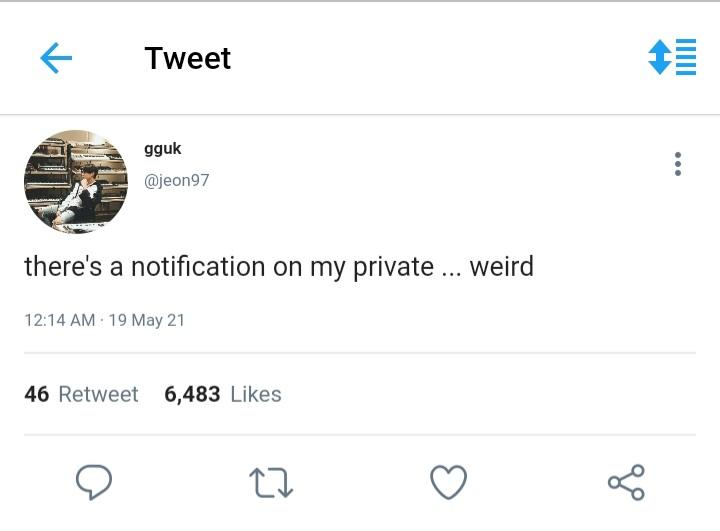The image size is (720, 531).
Task: Click the Tweet header title
Action: pos(187,58)
